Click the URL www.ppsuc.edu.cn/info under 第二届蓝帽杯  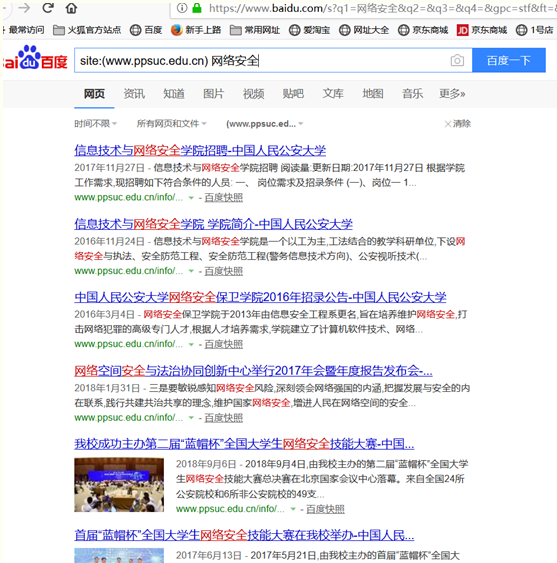tap(230, 509)
